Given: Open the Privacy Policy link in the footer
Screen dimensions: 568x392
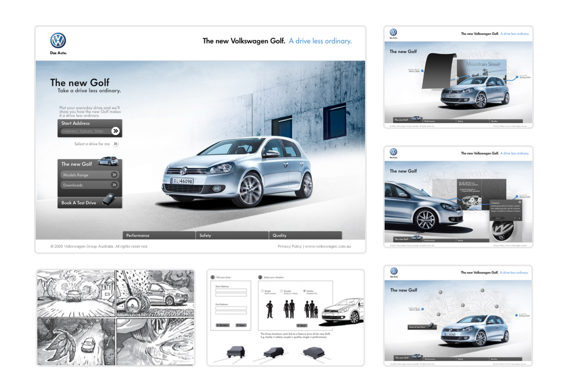Looking at the screenshot, I should [289, 246].
